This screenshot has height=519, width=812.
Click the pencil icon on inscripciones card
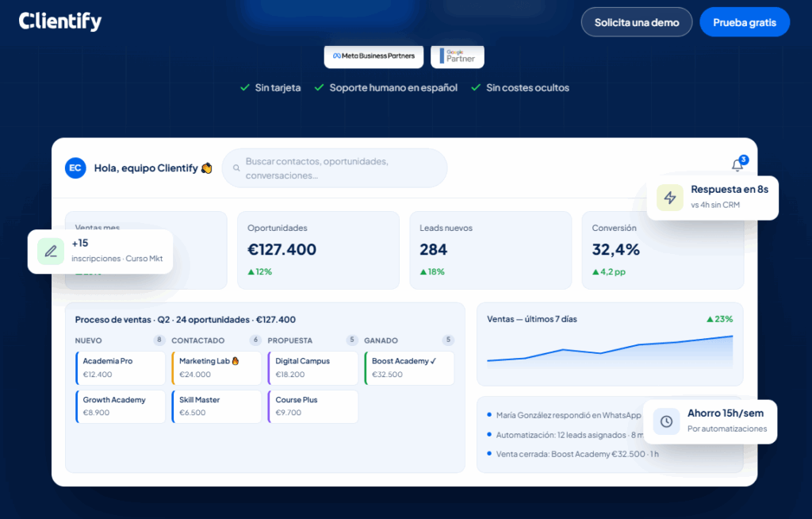point(51,252)
